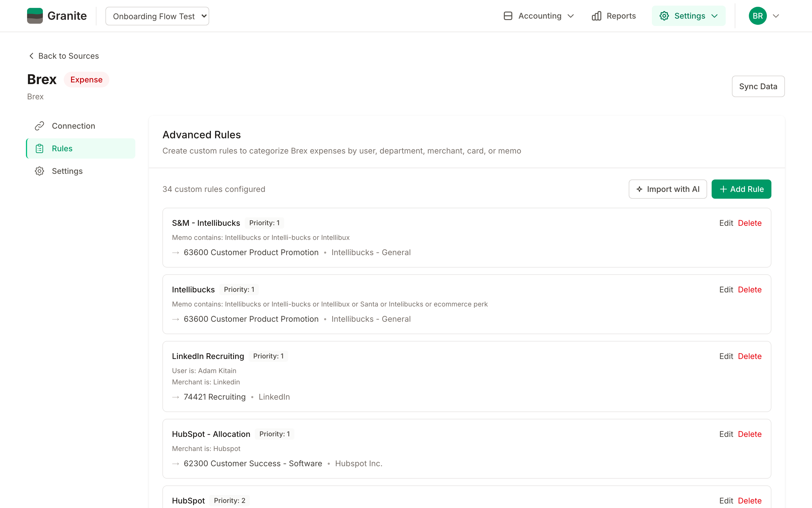Click the Hubspot Inc. vendor text
This screenshot has height=508, width=812.
pos(359,463)
